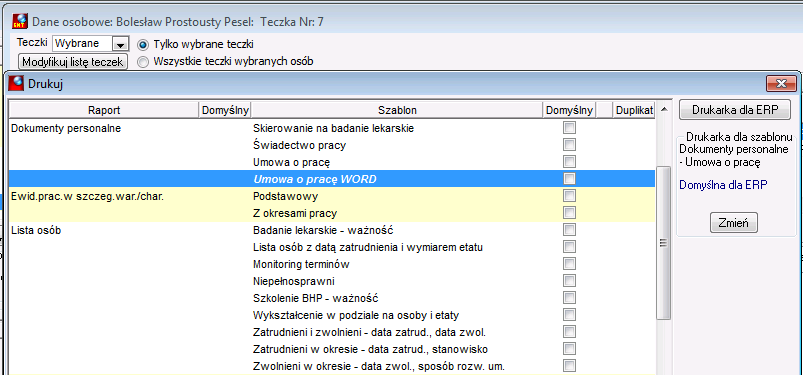Click the 'Zmień' button

pyautogui.click(x=733, y=223)
